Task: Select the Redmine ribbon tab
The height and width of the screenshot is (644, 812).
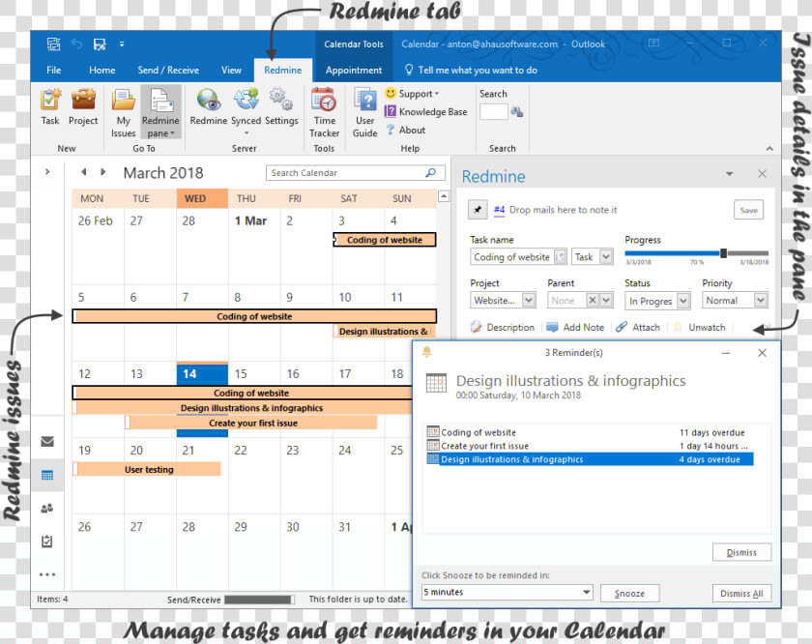Action: click(282, 70)
